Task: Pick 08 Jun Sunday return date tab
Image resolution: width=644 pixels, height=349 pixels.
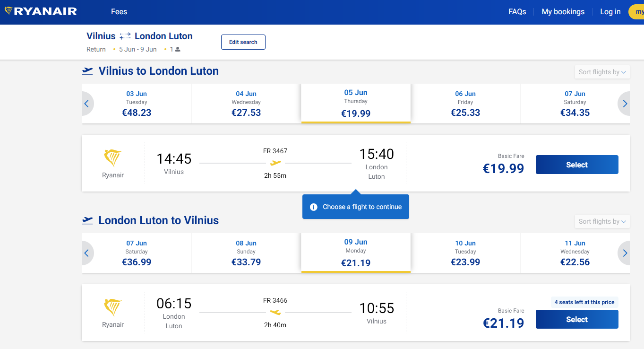Action: 246,253
